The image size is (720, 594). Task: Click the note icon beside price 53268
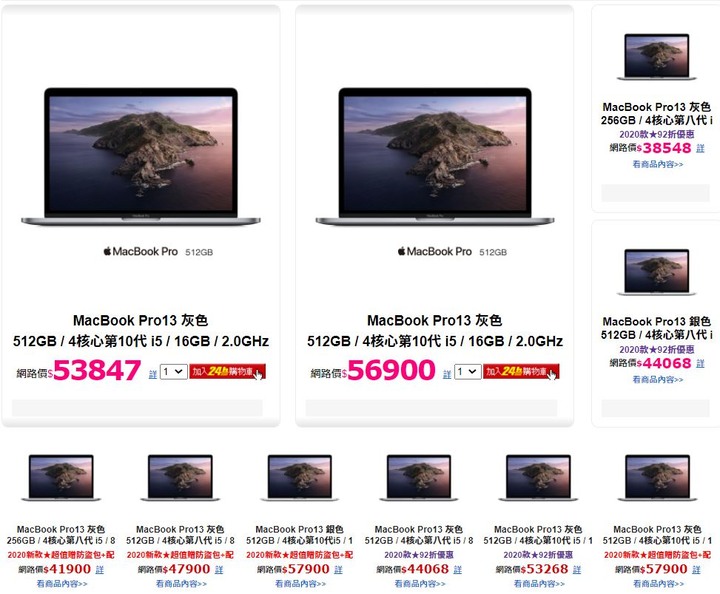[x=577, y=570]
